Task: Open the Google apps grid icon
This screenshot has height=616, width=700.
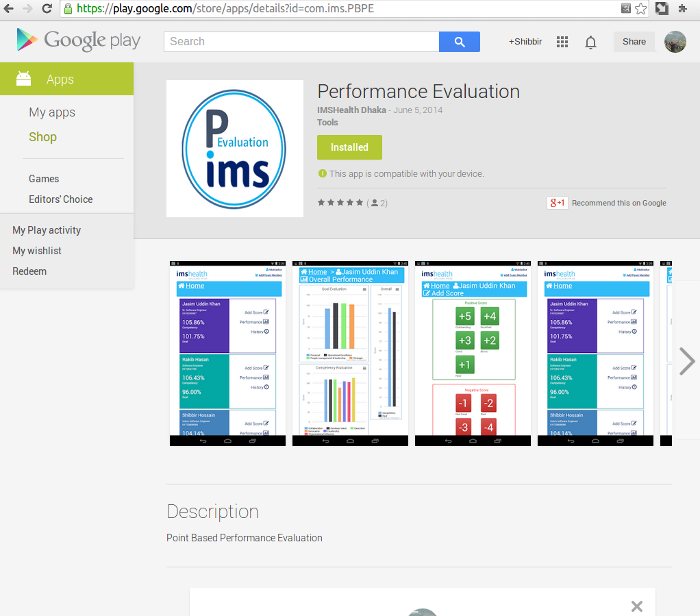Action: tap(562, 42)
